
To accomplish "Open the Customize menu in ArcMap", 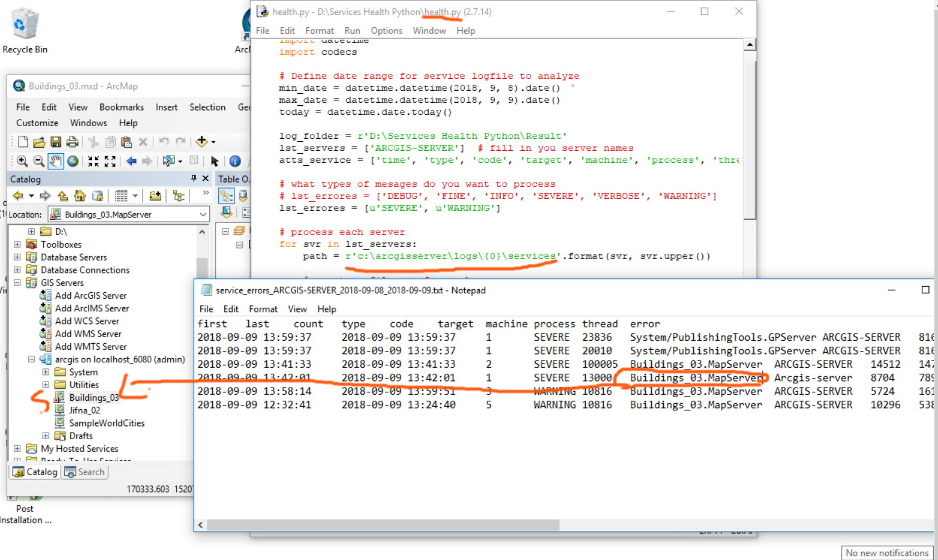I will pyautogui.click(x=37, y=123).
